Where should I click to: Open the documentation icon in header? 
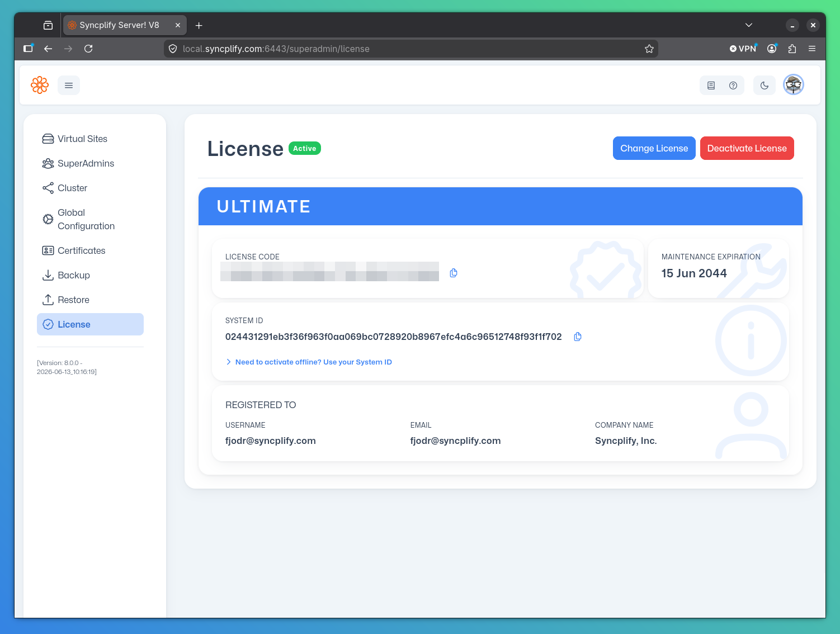711,86
